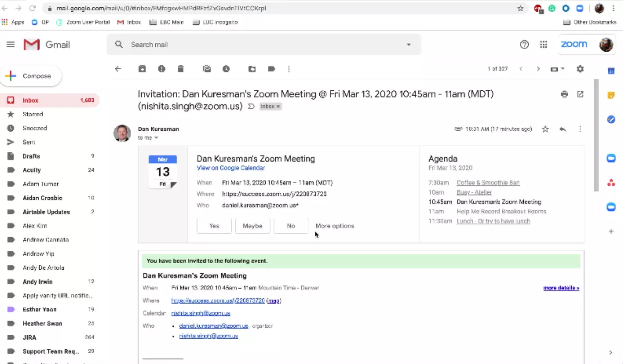Open Google Keep side panel icon
623x364 pixels.
coord(611,95)
